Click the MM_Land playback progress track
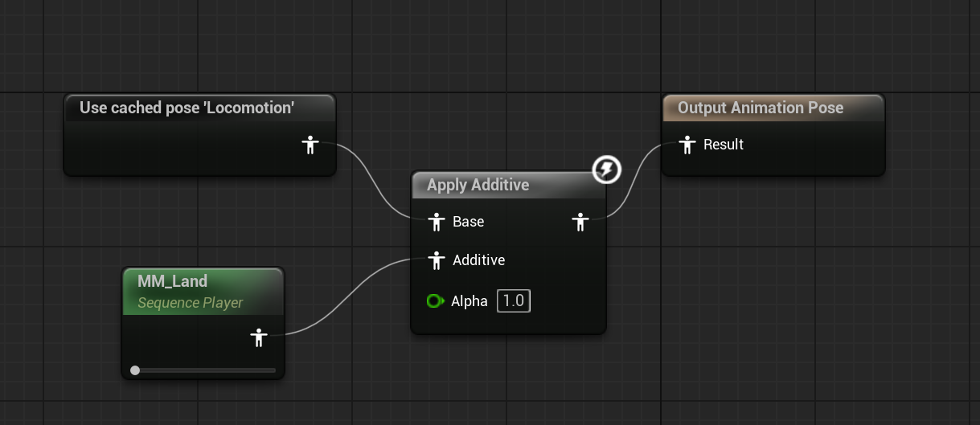The height and width of the screenshot is (425, 980). point(203,370)
